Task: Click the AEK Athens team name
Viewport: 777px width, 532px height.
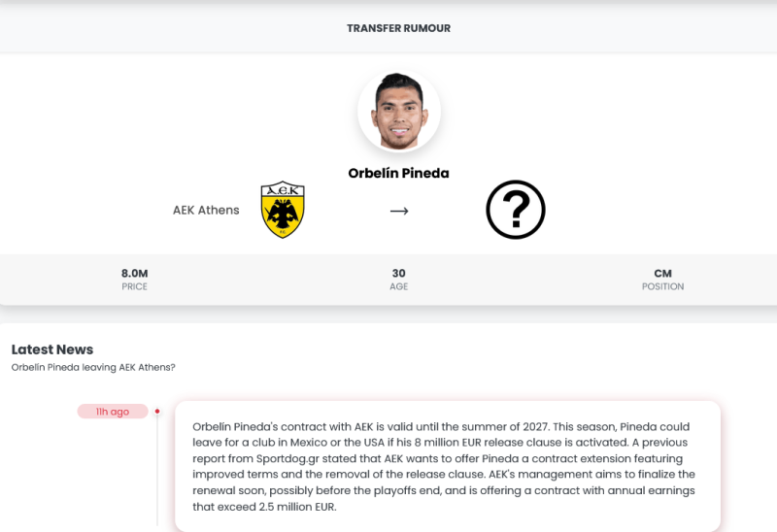Action: coord(206,210)
